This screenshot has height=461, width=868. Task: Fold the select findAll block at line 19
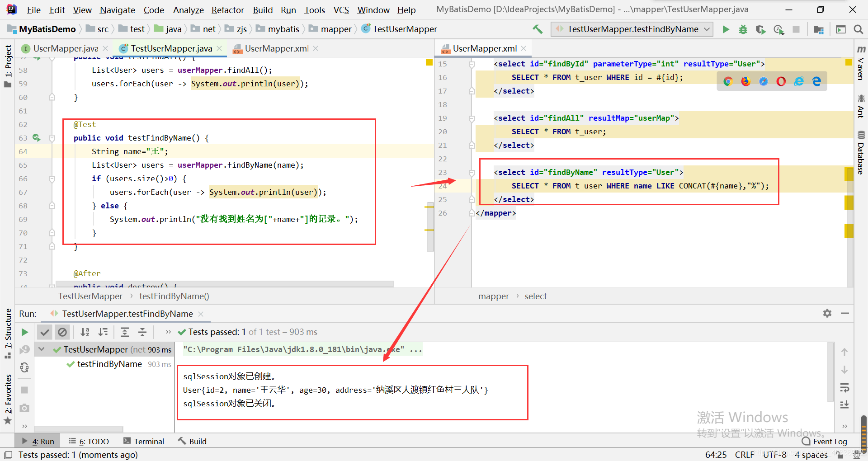[x=472, y=118]
